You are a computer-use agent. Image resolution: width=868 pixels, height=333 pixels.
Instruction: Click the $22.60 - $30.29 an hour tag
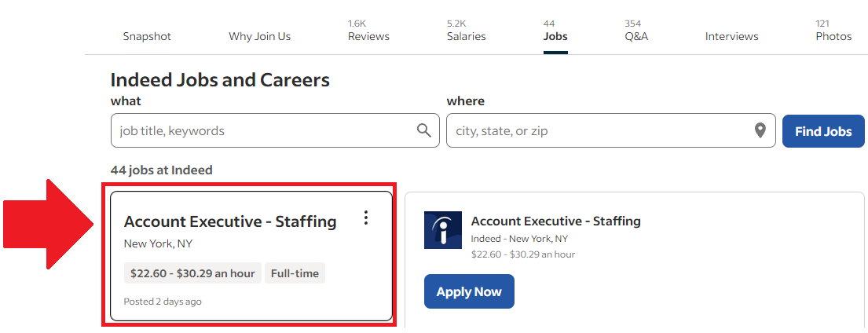coord(192,273)
